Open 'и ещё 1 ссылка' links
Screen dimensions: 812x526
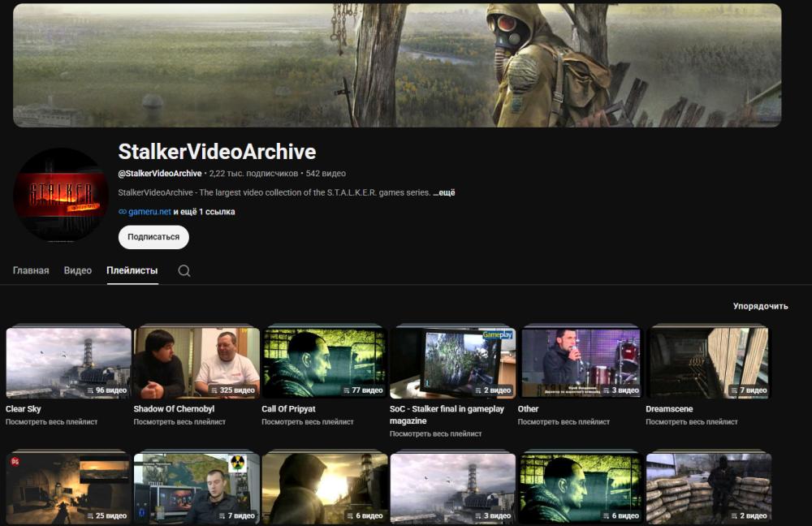point(204,212)
